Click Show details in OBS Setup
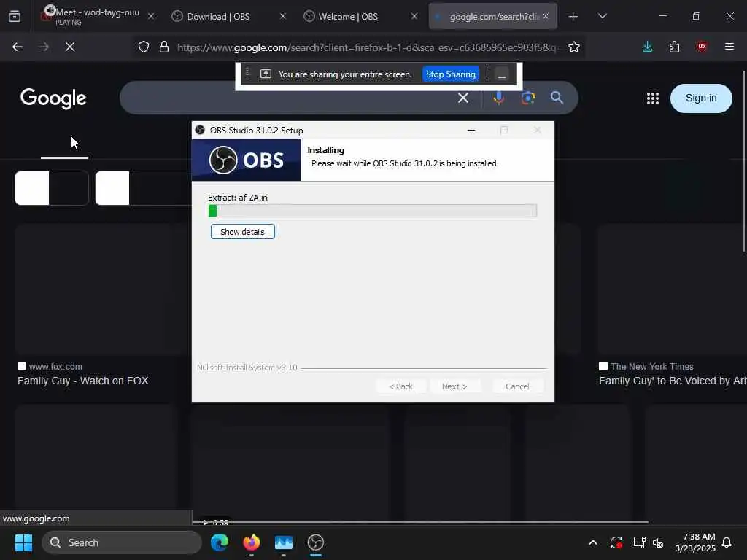The width and height of the screenshot is (747, 560). 242,232
